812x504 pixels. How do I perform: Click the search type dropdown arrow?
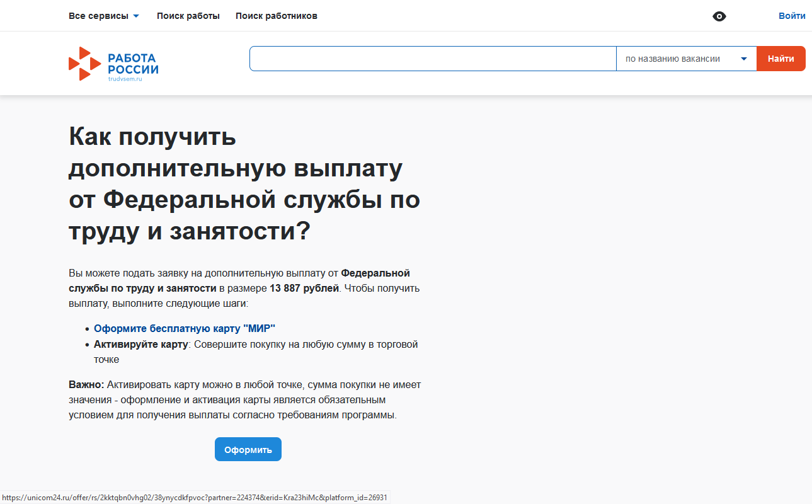(744, 59)
